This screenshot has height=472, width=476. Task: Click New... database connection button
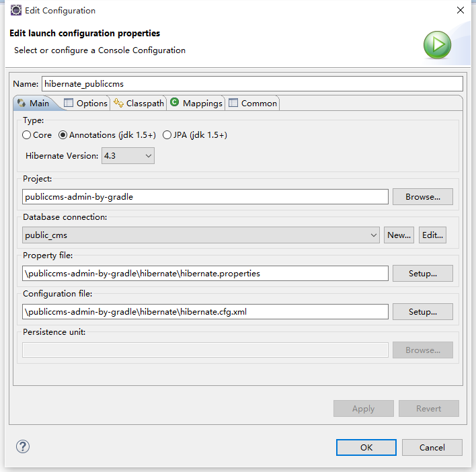pyautogui.click(x=399, y=235)
